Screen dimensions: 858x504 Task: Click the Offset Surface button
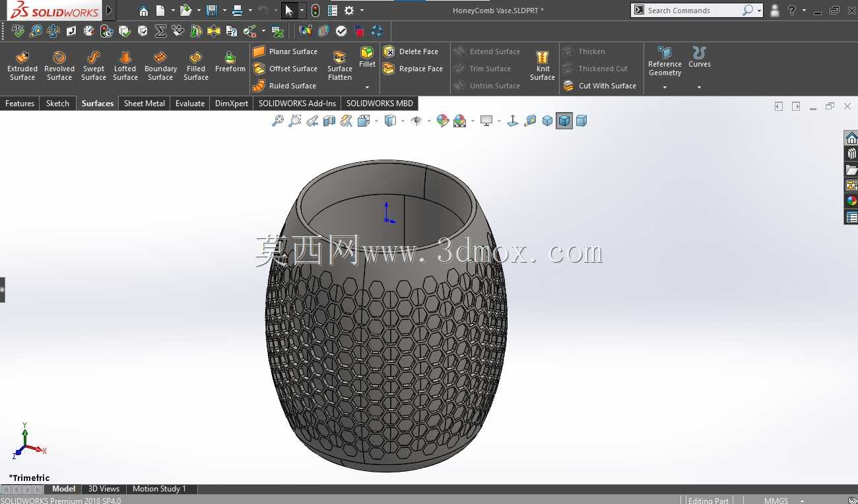tap(285, 69)
